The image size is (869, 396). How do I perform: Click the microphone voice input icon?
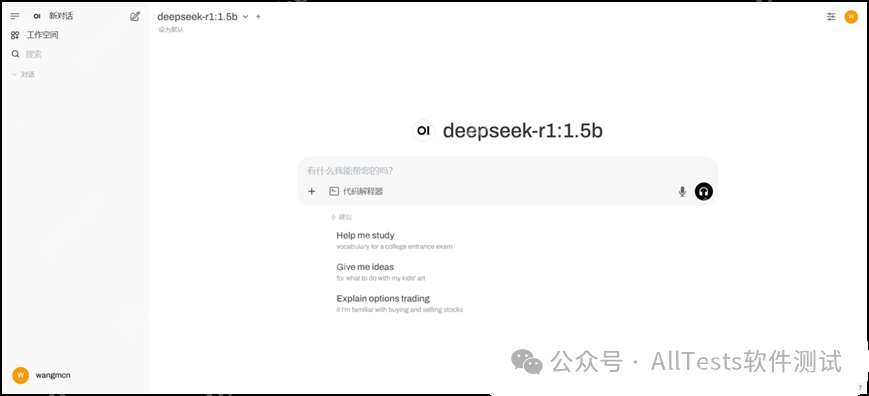(x=682, y=191)
